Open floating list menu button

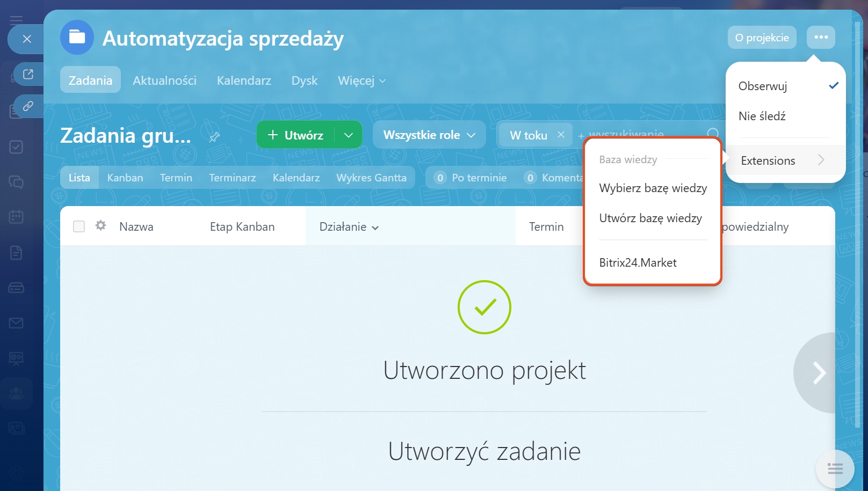point(835,470)
